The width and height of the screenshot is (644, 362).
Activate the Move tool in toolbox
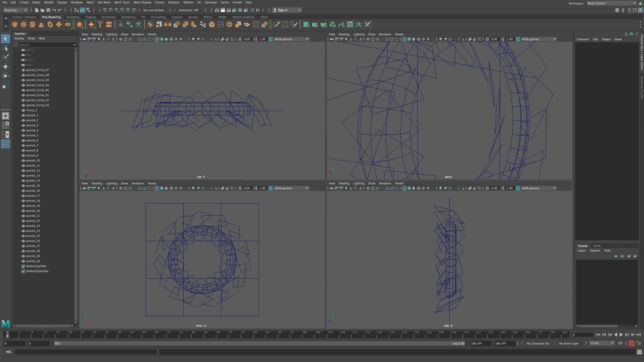(5, 66)
